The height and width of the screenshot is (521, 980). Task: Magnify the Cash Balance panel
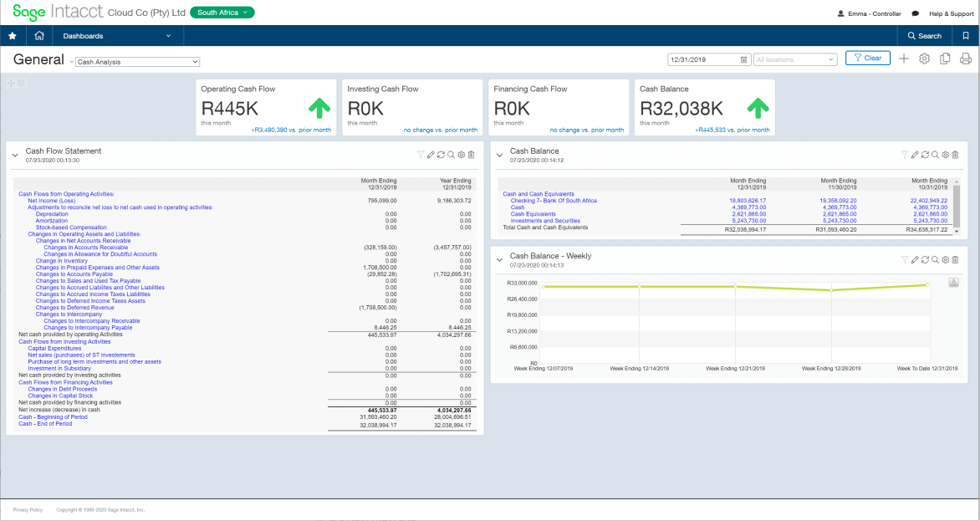(x=934, y=155)
